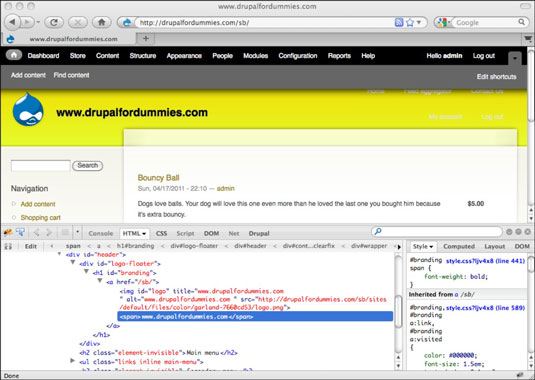Click the Find content shortcut
535x380 pixels.
(71, 75)
